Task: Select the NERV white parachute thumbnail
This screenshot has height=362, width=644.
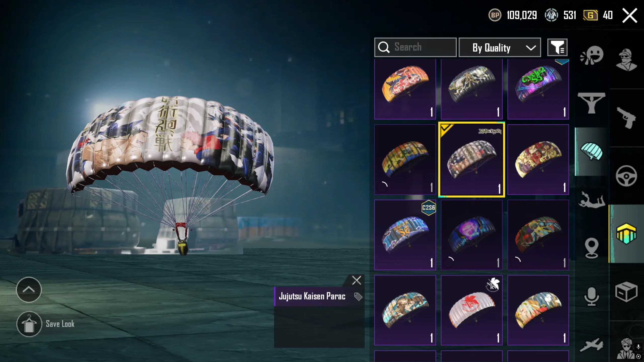Action: click(x=472, y=310)
